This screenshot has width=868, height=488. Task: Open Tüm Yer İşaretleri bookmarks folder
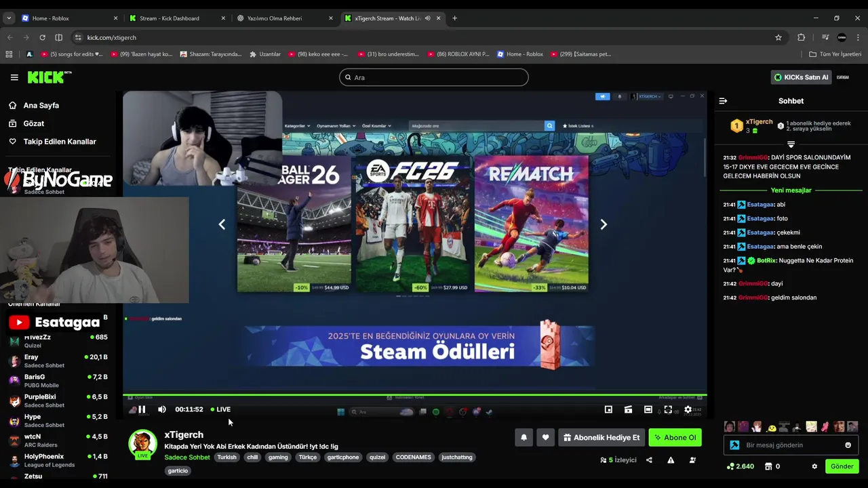[x=835, y=54]
